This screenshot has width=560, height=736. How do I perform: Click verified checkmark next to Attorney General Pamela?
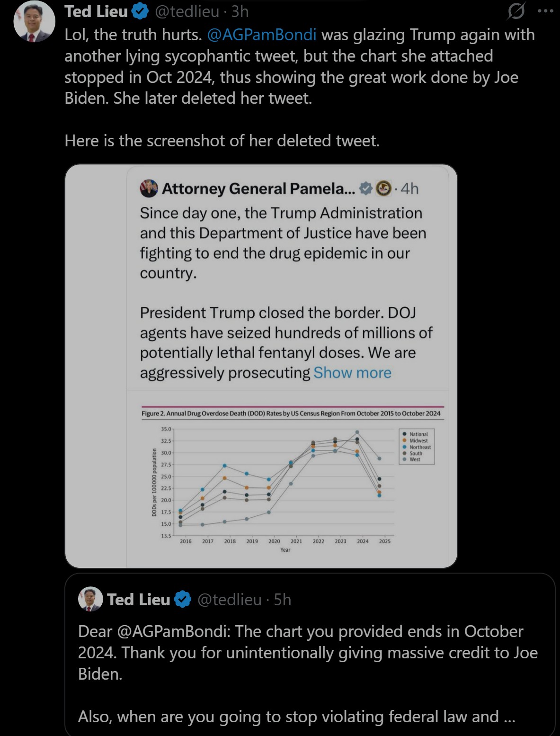(x=366, y=188)
